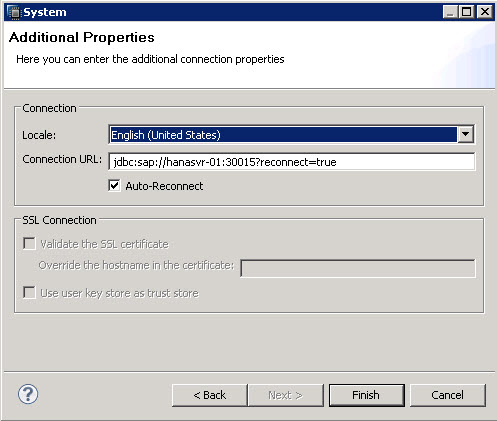Click the Additional Properties heading

tap(82, 37)
